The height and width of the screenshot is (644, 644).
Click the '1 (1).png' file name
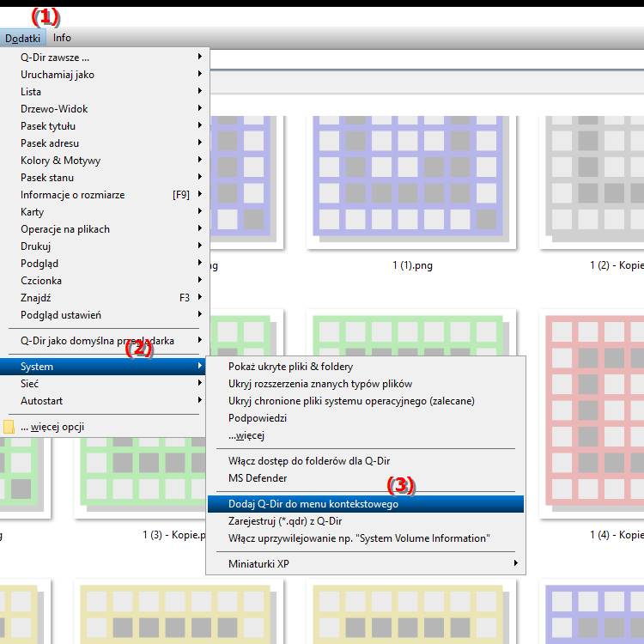412,265
